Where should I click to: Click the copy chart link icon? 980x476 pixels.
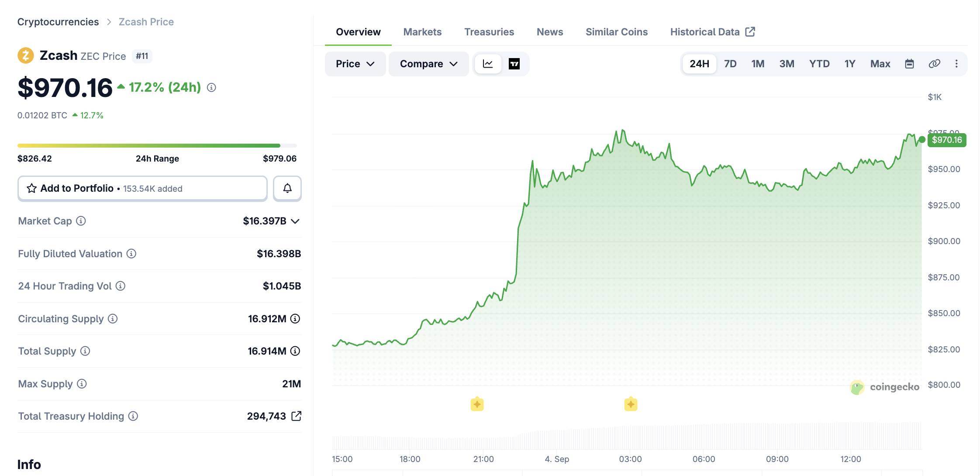(934, 64)
